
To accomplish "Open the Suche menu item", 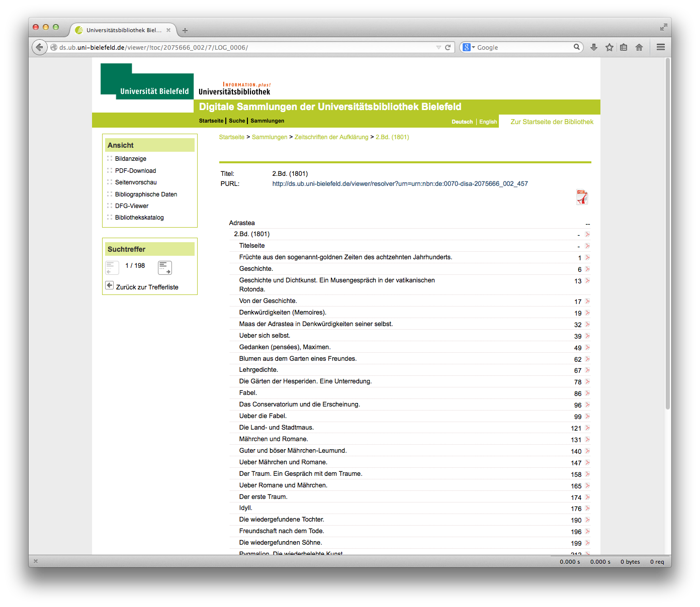I will click(x=237, y=121).
